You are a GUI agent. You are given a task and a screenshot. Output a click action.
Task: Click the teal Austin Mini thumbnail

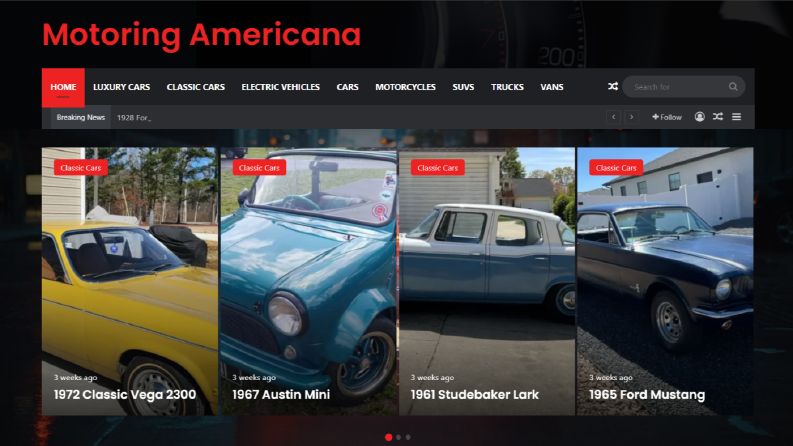tap(309, 281)
